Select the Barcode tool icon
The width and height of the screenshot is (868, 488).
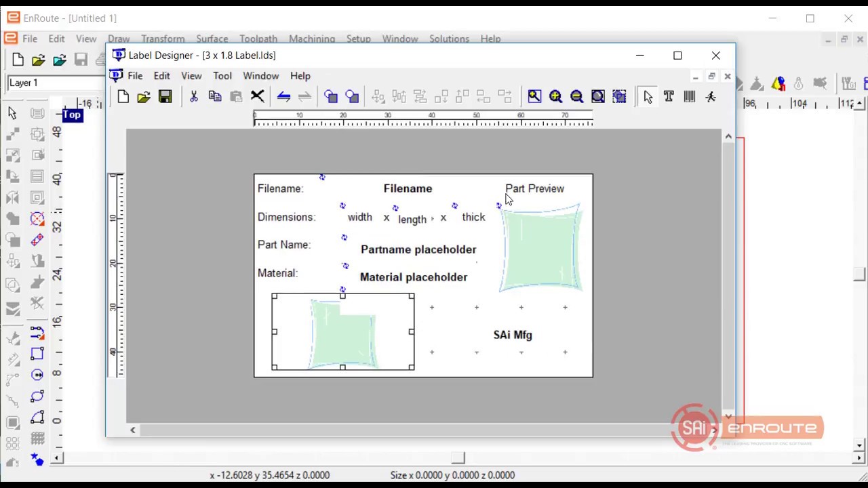tap(690, 97)
